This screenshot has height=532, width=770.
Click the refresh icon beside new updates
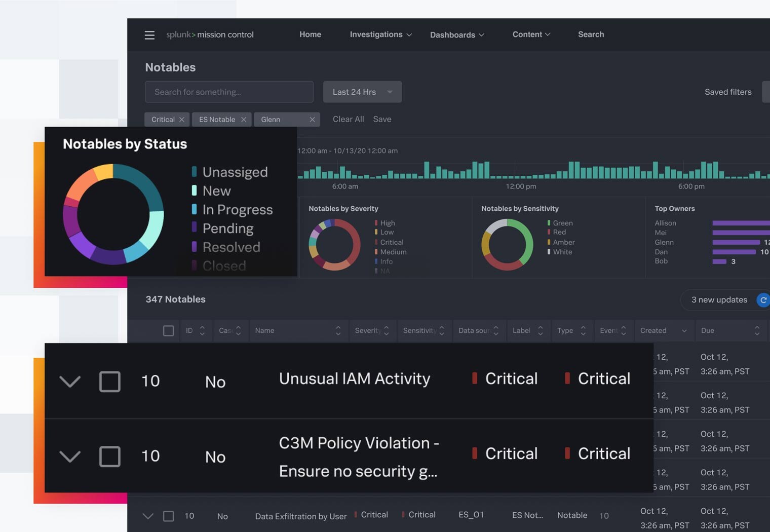pos(763,300)
